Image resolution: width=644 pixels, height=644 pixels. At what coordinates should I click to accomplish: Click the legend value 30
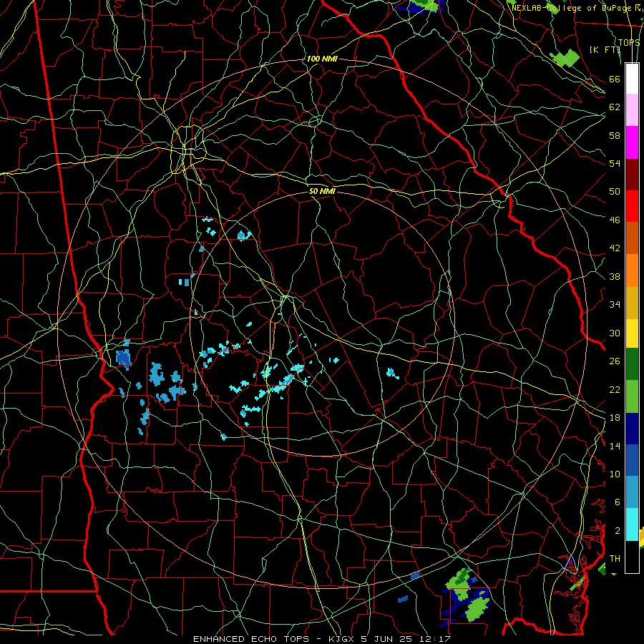[x=615, y=333]
